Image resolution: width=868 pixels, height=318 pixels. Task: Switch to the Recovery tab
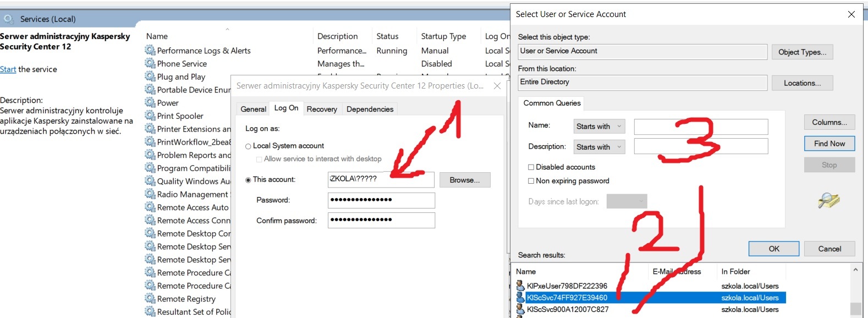click(322, 109)
